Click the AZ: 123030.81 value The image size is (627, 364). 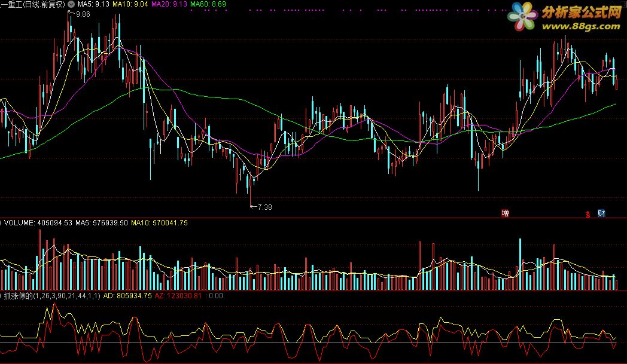(x=178, y=296)
